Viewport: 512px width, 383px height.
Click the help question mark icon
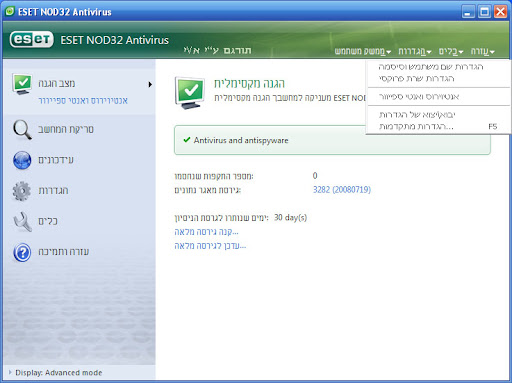point(22,252)
